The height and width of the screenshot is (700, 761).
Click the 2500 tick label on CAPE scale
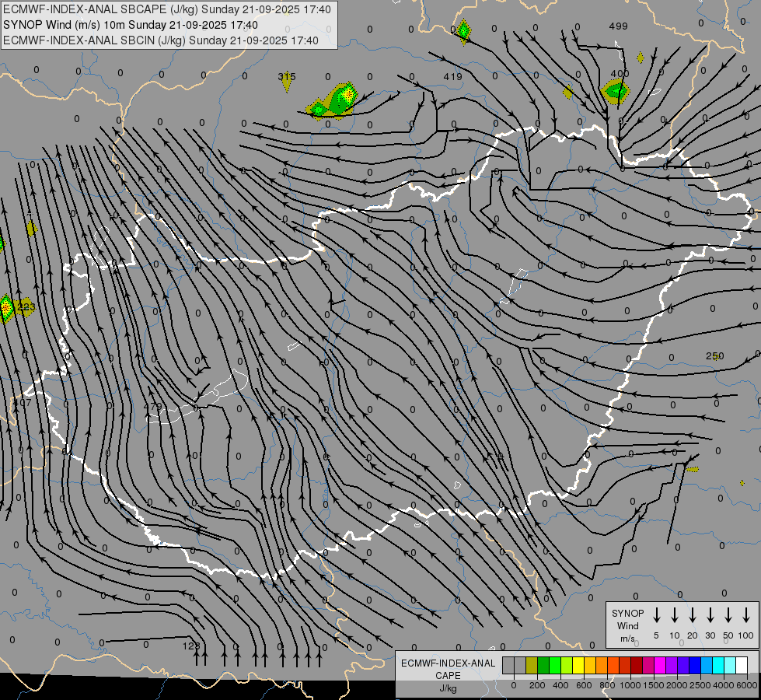pyautogui.click(x=700, y=685)
